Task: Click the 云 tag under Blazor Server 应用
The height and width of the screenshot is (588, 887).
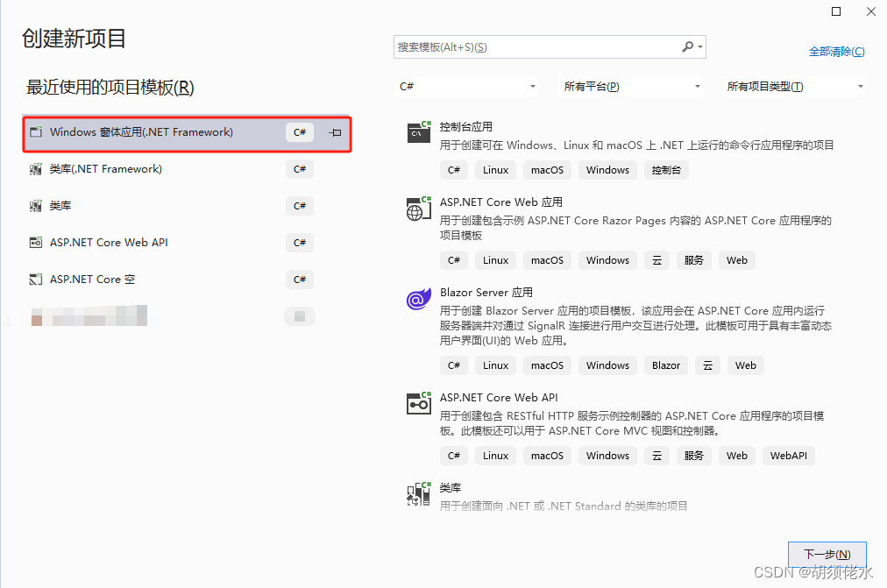Action: tap(707, 365)
